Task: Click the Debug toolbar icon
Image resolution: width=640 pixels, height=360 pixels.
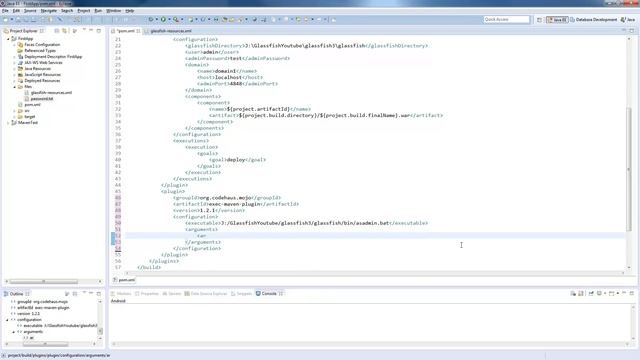Action: 151,20
